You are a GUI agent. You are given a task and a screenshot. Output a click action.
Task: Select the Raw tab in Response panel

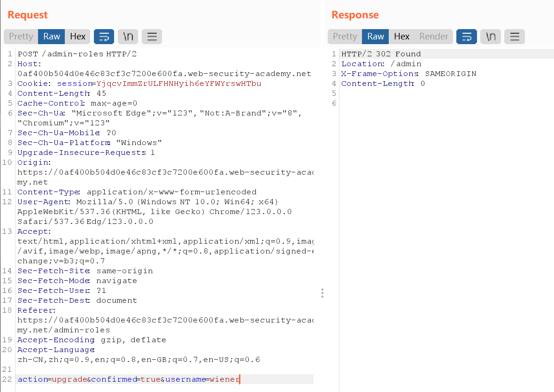click(376, 37)
